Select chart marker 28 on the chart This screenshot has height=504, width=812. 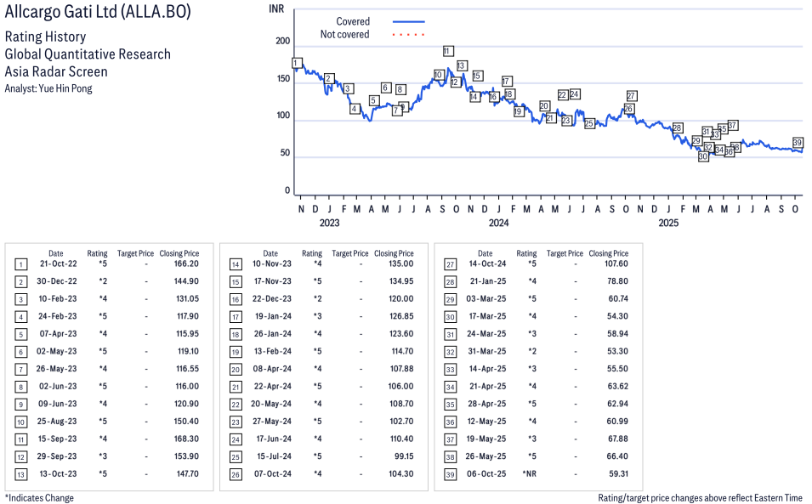678,128
